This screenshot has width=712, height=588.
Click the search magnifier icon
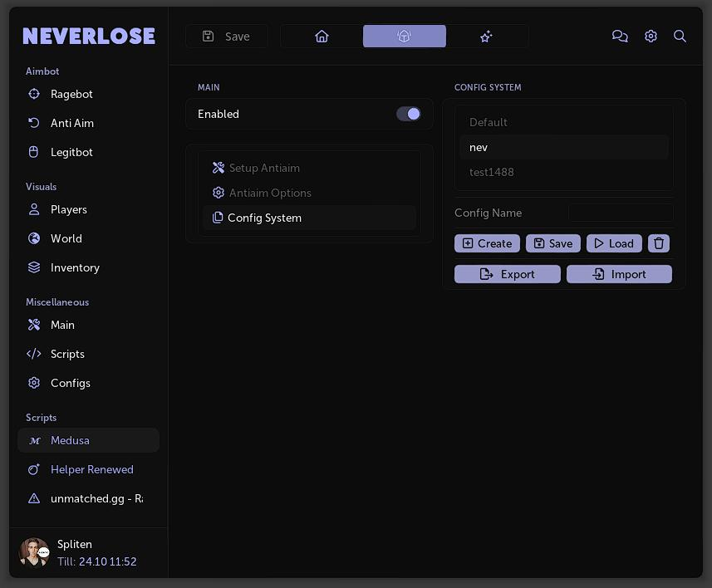(x=680, y=36)
